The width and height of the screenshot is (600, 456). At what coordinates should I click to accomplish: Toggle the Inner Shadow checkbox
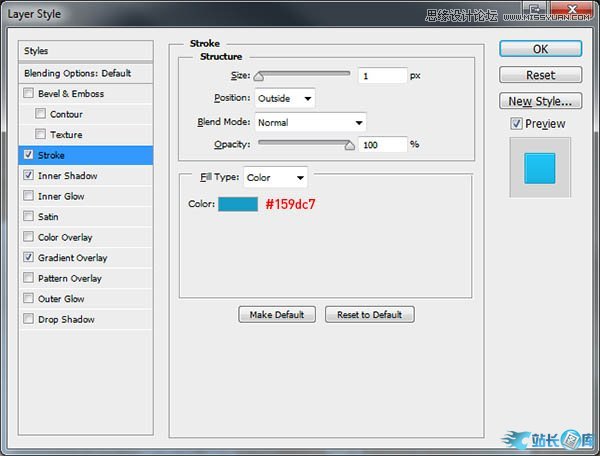tap(28, 176)
